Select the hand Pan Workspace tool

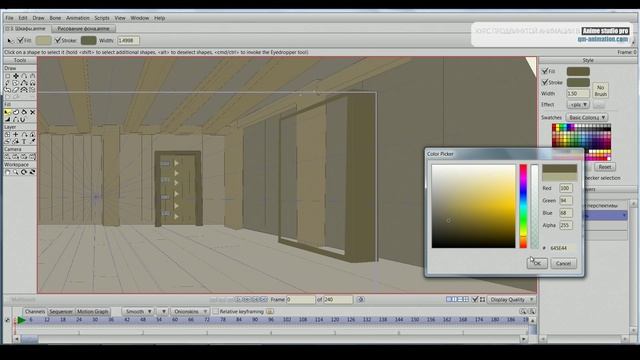7,172
